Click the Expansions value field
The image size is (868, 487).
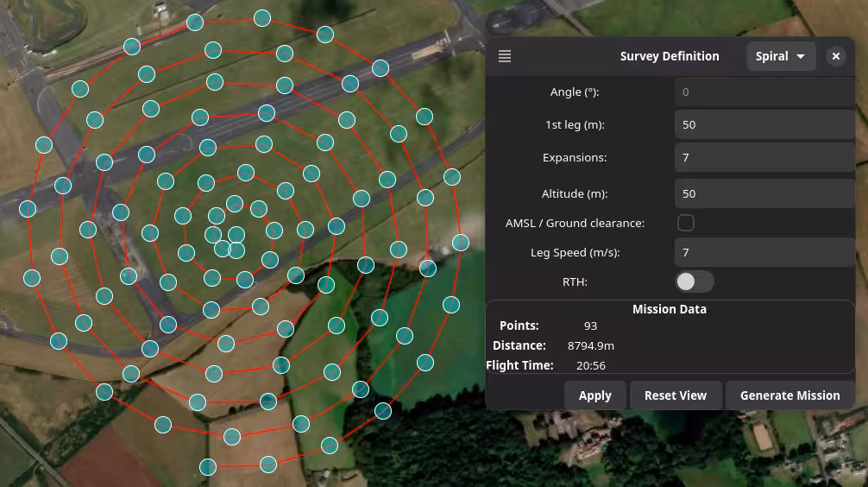tap(764, 157)
